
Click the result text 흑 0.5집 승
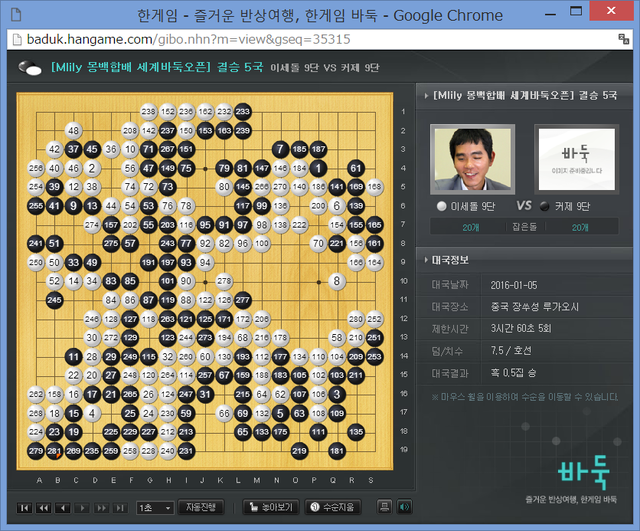(513, 373)
